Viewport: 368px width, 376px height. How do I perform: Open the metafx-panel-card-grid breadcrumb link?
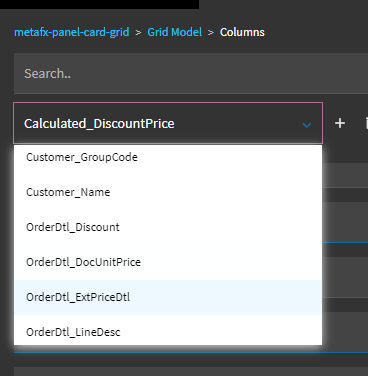(x=72, y=32)
